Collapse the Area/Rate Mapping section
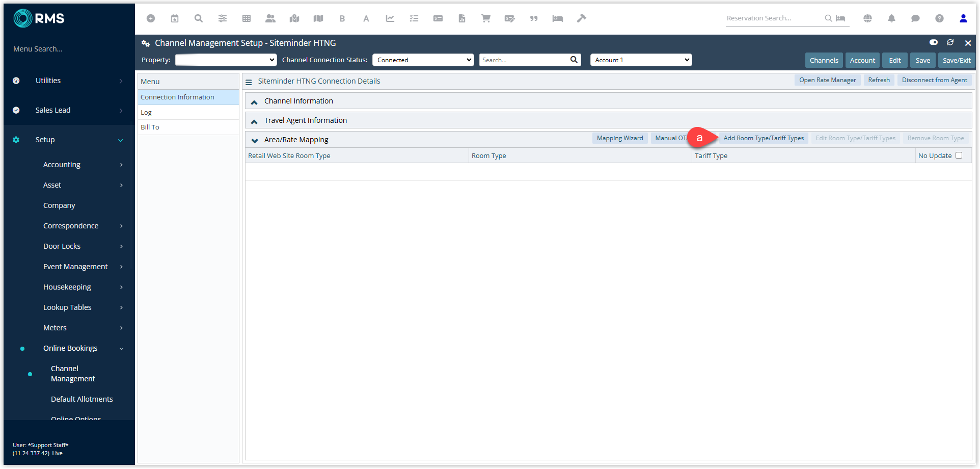 [x=254, y=140]
